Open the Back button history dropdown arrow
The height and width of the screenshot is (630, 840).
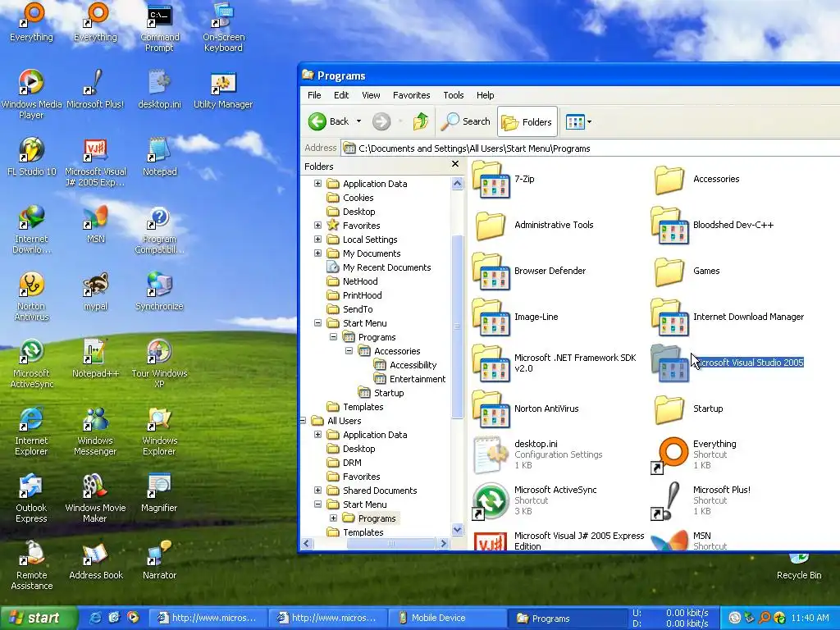pyautogui.click(x=359, y=121)
